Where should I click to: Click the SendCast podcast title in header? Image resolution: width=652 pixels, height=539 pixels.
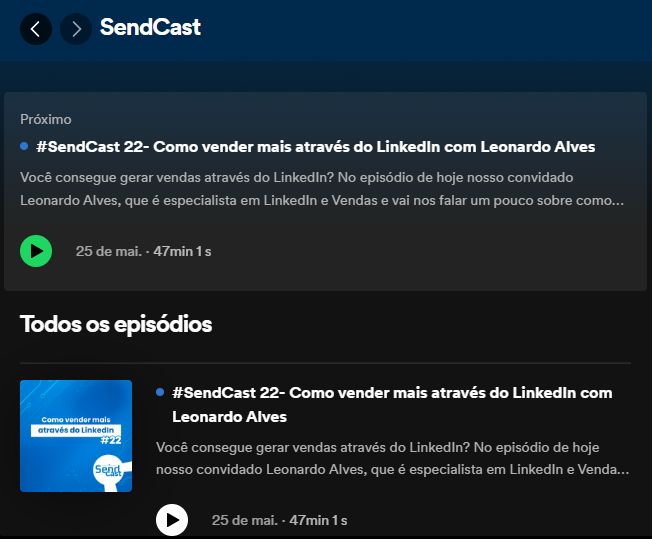[150, 28]
